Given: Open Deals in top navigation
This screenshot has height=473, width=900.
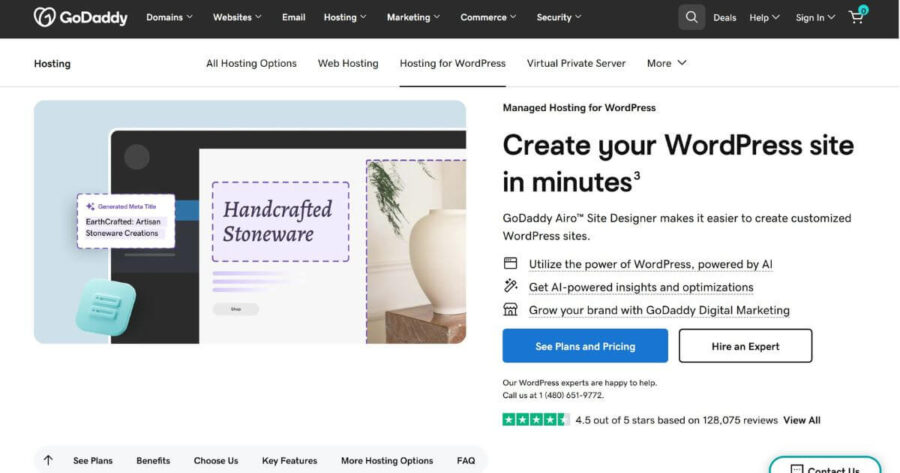Looking at the screenshot, I should 724,18.
